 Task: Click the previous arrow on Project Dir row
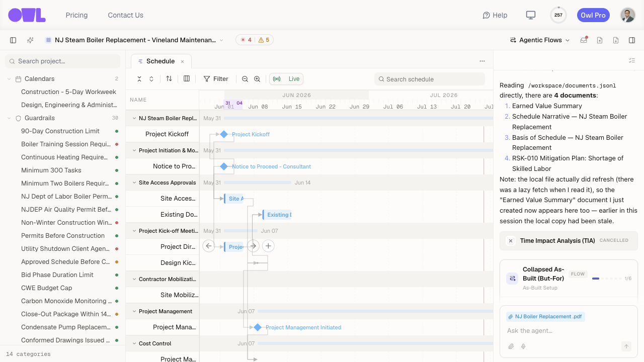(x=209, y=246)
